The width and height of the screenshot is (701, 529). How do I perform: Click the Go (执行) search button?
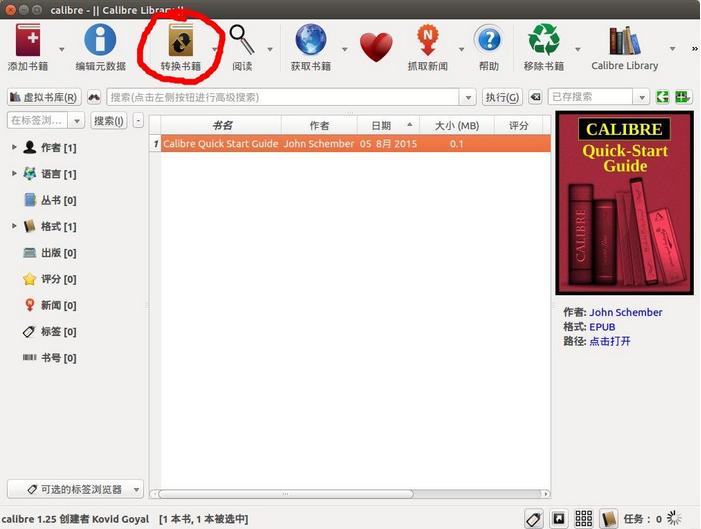click(502, 97)
